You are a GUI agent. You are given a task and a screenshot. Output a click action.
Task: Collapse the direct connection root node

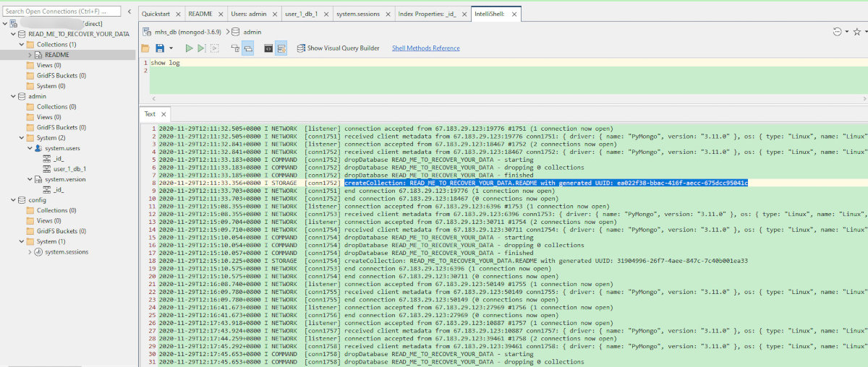5,24
